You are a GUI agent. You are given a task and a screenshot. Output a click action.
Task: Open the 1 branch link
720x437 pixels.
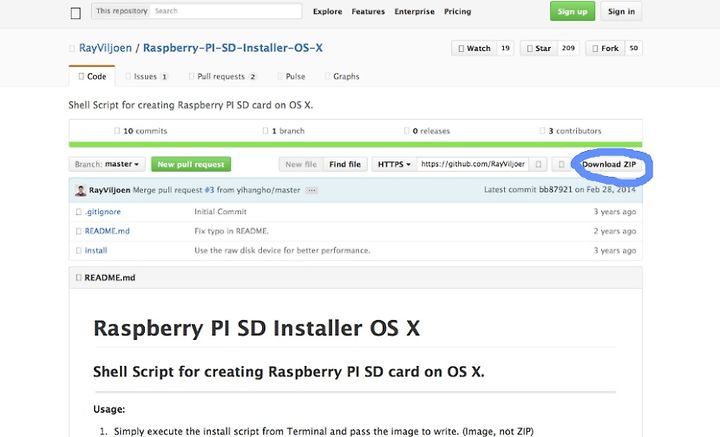coord(283,131)
